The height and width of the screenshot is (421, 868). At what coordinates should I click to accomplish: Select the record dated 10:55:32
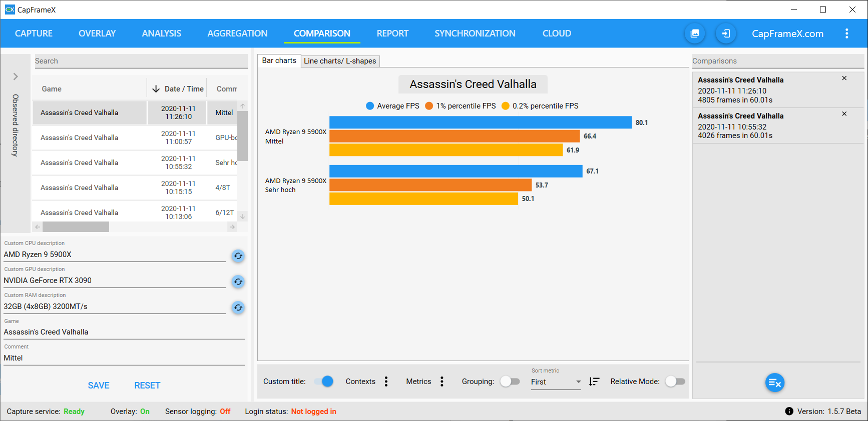coord(135,162)
